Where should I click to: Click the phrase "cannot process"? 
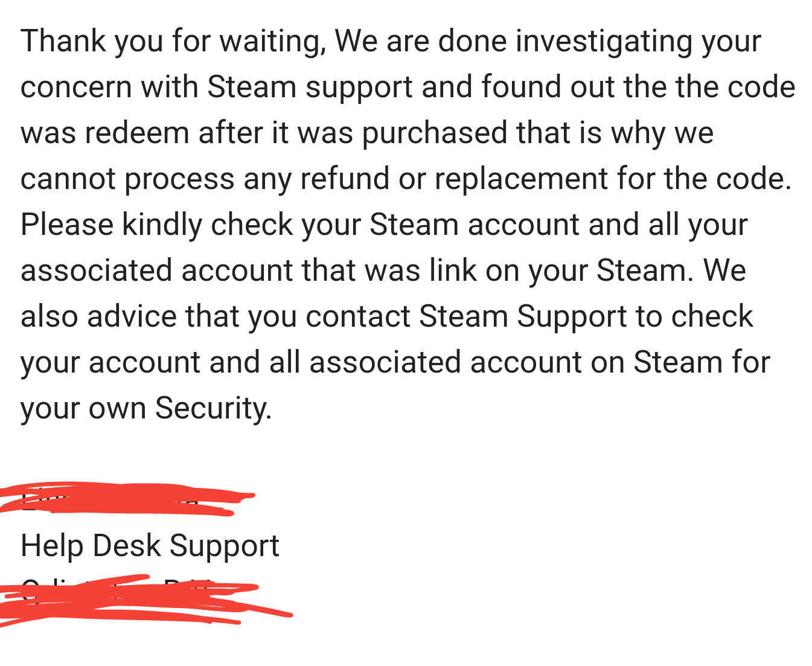(127, 179)
